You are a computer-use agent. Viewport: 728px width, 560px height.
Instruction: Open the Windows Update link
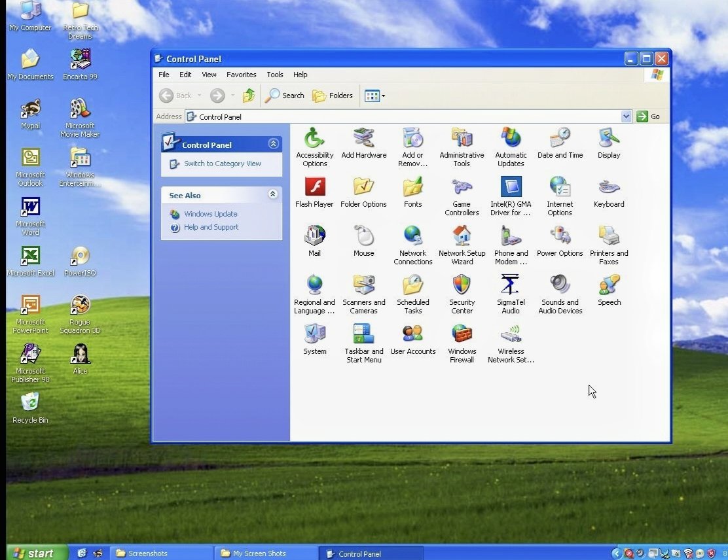pos(210,214)
